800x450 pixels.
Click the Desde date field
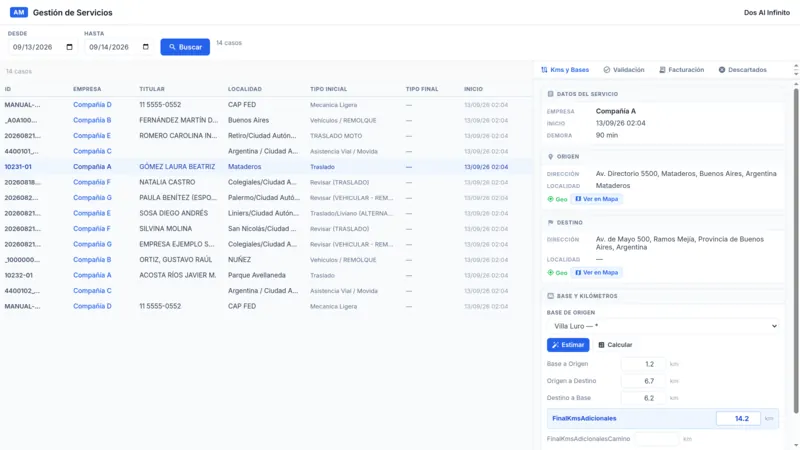[42, 47]
